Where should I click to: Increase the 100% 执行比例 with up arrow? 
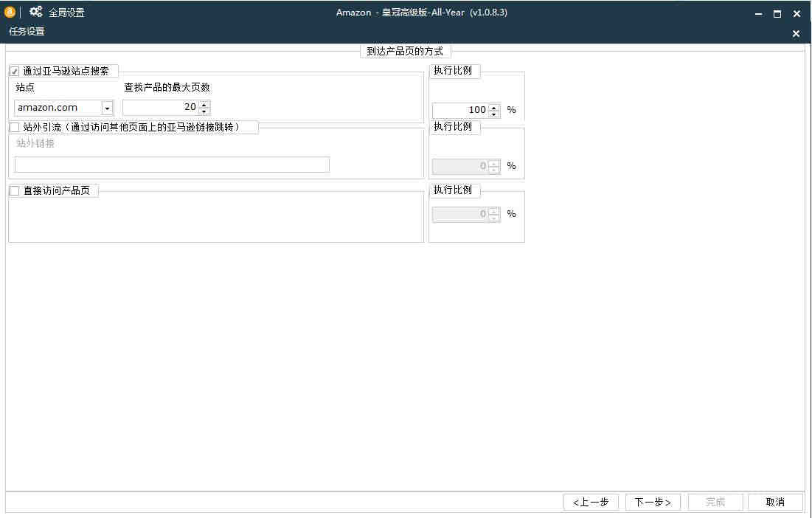(x=494, y=107)
